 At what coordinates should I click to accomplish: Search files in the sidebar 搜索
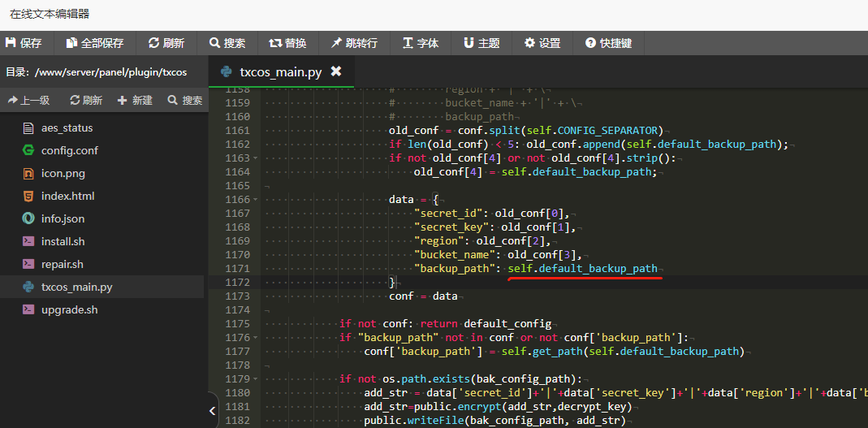185,100
